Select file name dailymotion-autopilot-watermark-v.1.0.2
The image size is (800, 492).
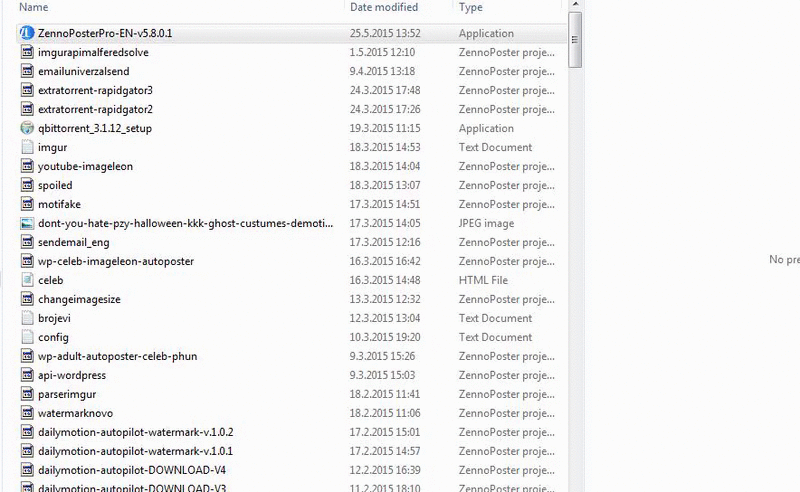136,432
